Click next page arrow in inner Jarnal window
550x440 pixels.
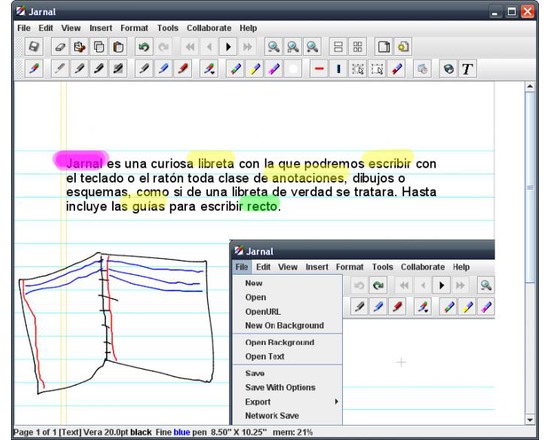click(442, 286)
